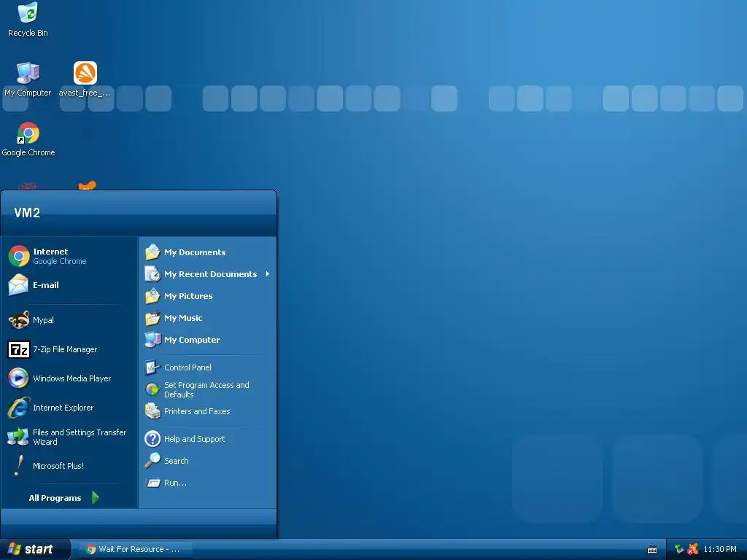Image resolution: width=747 pixels, height=560 pixels.
Task: Select Control Panel menu entry text
Action: [x=187, y=367]
